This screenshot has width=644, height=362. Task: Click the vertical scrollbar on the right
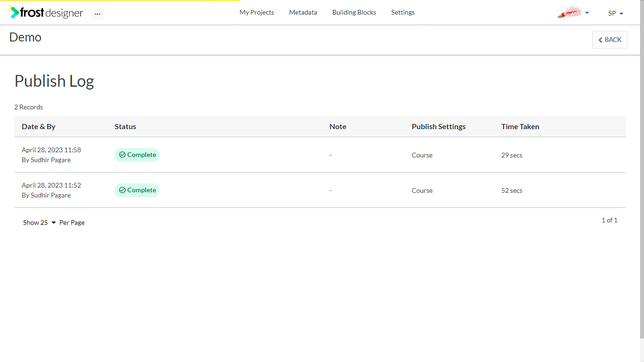[642, 170]
